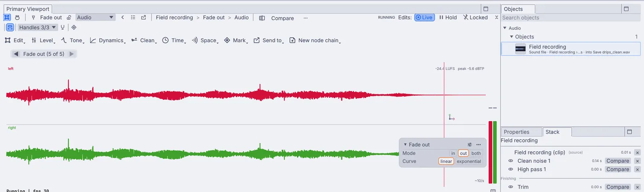The height and width of the screenshot is (192, 644).
Task: Click the Primary Viewport tab
Action: pyautogui.click(x=28, y=9)
